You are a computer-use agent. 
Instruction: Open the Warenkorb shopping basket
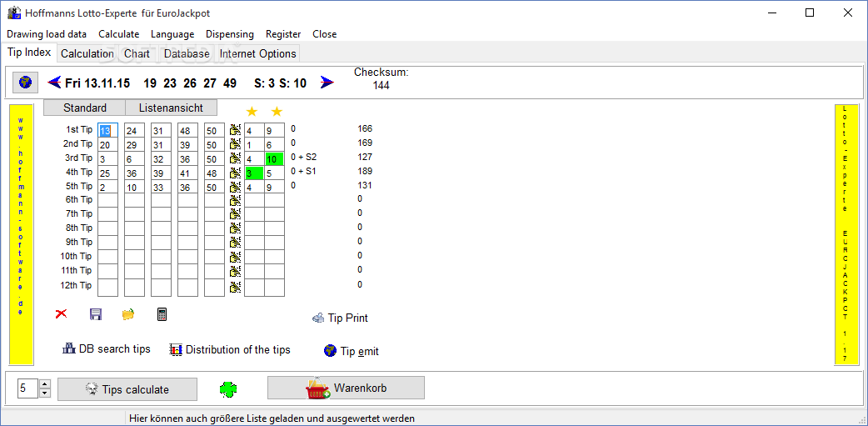pos(346,388)
